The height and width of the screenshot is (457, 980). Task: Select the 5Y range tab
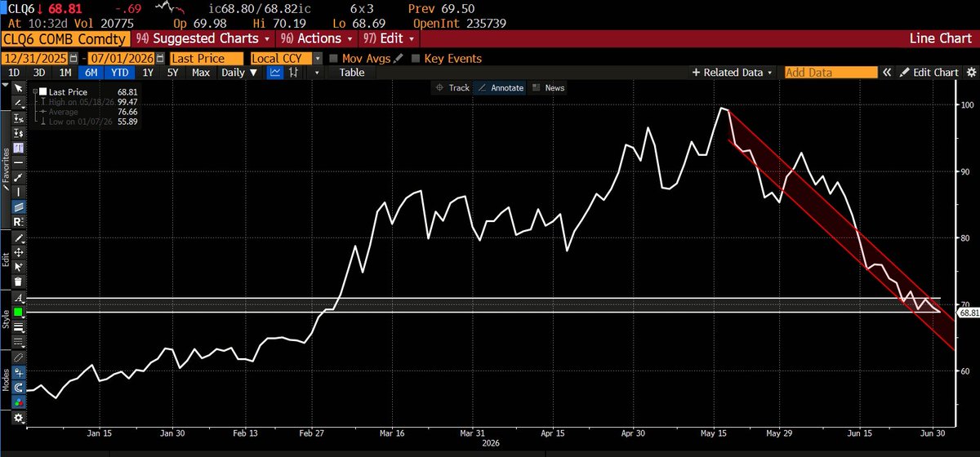(x=172, y=73)
